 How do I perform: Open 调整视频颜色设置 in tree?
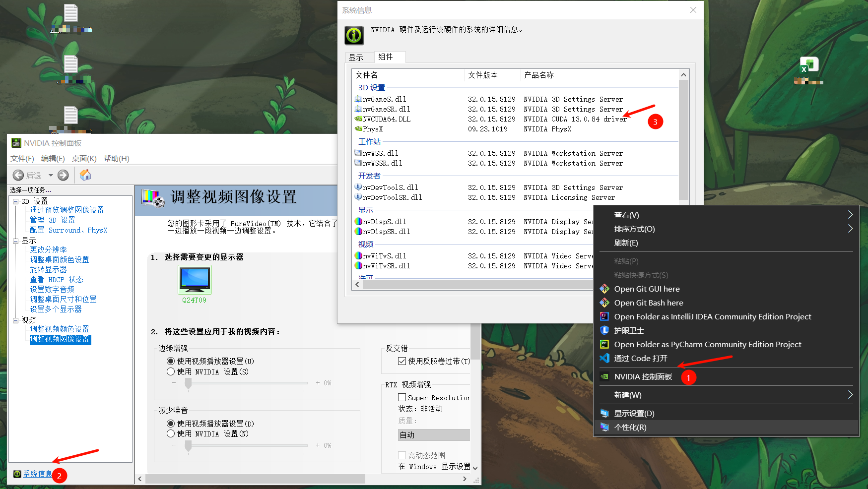point(60,329)
